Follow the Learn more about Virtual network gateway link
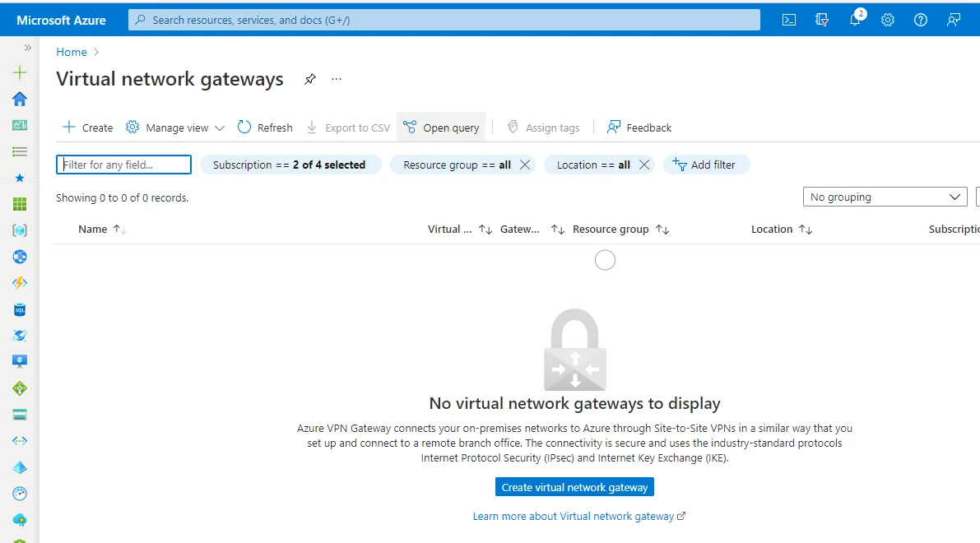 [574, 516]
